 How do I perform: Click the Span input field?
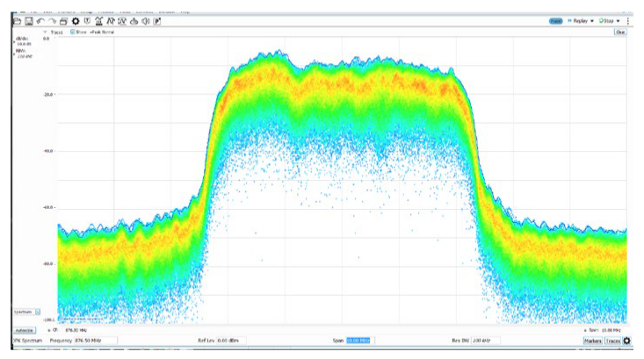359,340
